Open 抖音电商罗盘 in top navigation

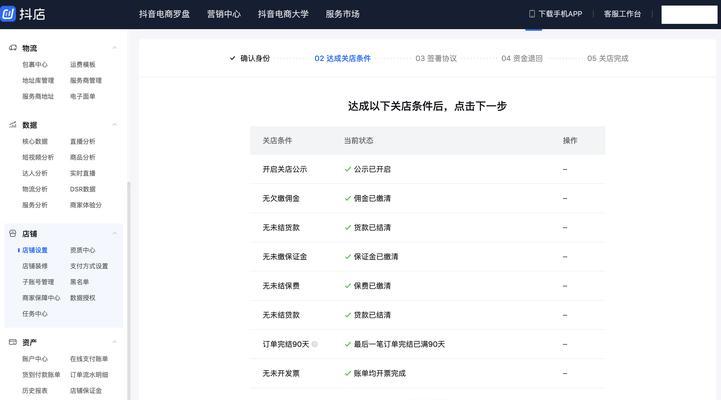[165, 14]
